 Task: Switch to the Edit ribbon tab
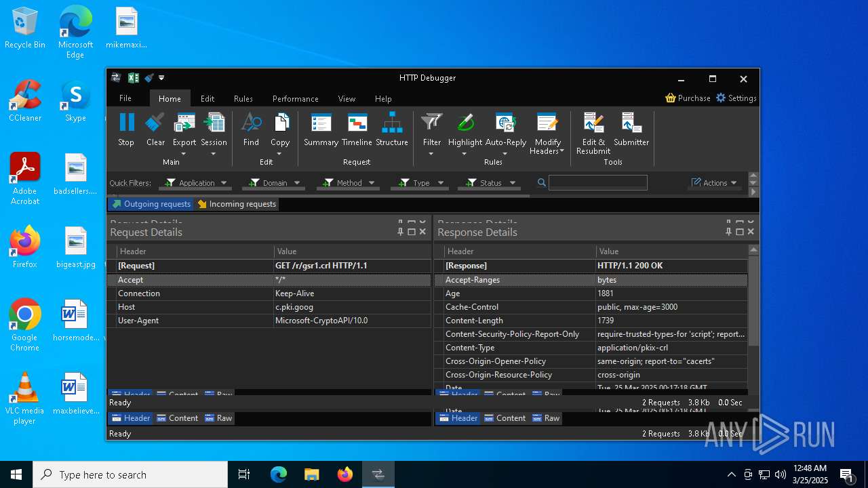208,98
